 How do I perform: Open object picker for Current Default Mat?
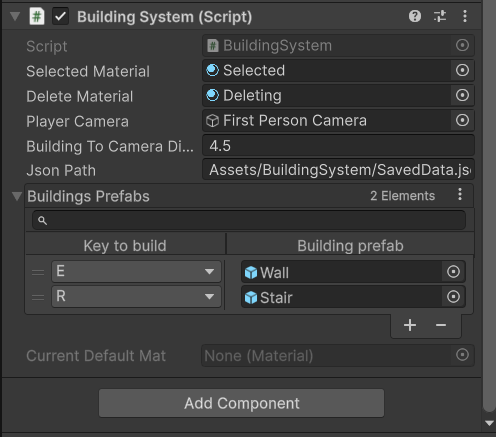[462, 355]
